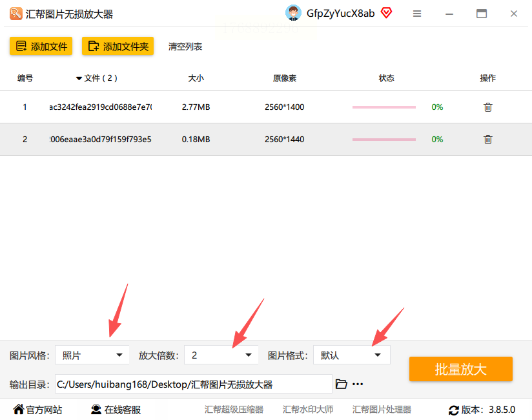Image resolution: width=532 pixels, height=420 pixels.
Task: Click the Add Files button
Action: click(41, 46)
